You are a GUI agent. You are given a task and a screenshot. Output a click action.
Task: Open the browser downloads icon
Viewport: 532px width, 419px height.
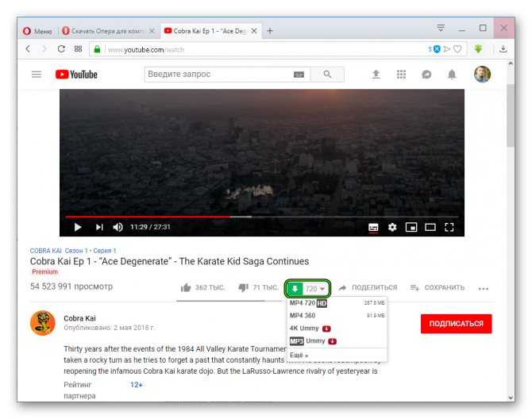(x=503, y=49)
